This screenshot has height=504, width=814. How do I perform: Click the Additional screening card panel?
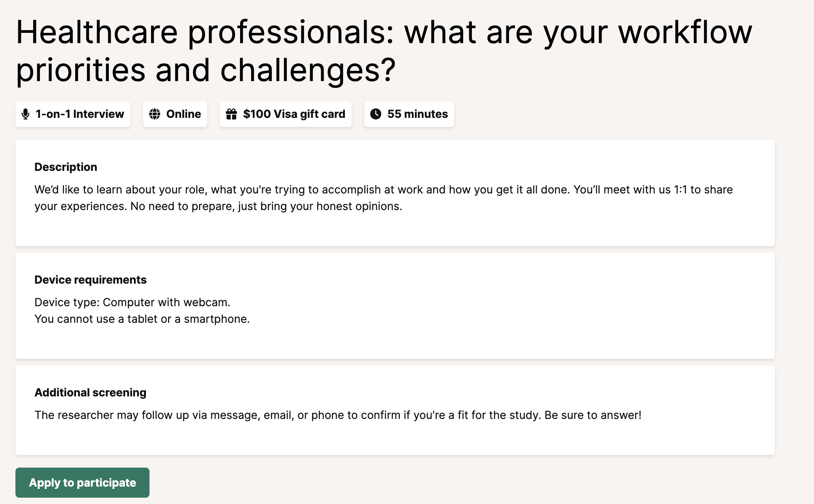click(395, 410)
